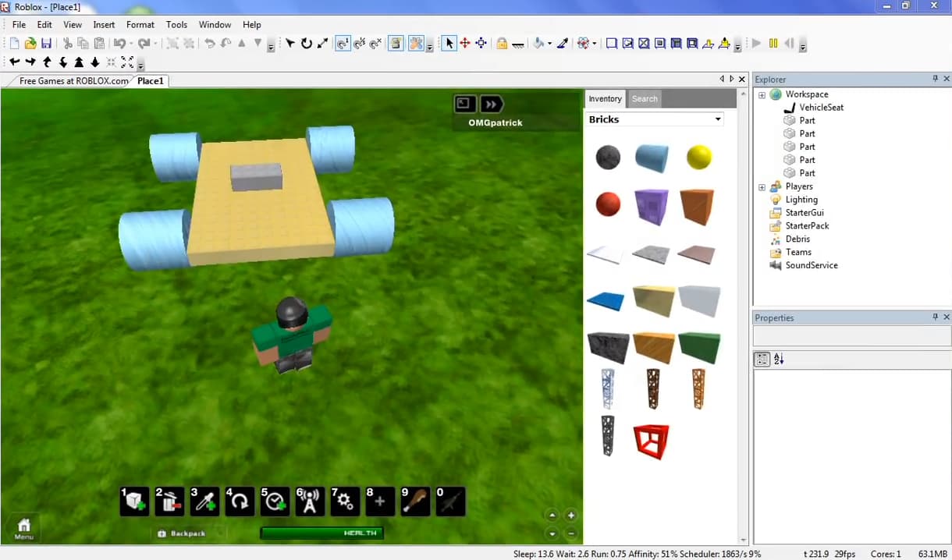The height and width of the screenshot is (560, 952).
Task: Zoom in with the plus camera button
Action: coord(571,516)
